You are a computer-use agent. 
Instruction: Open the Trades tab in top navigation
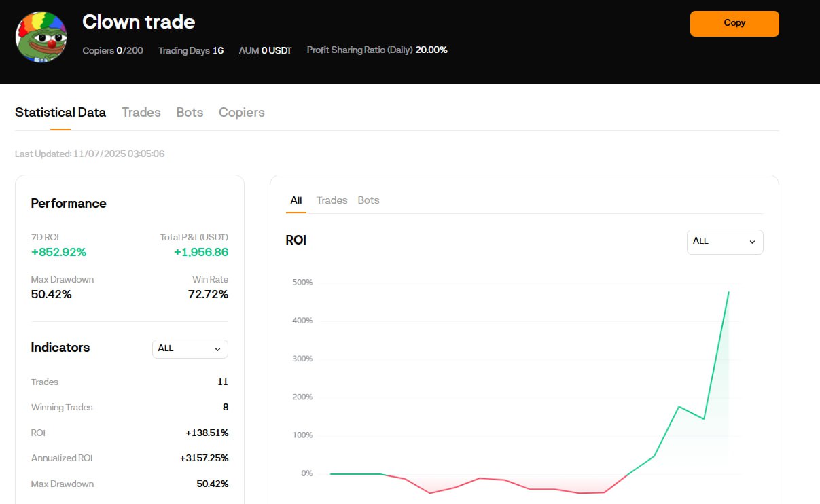(141, 113)
